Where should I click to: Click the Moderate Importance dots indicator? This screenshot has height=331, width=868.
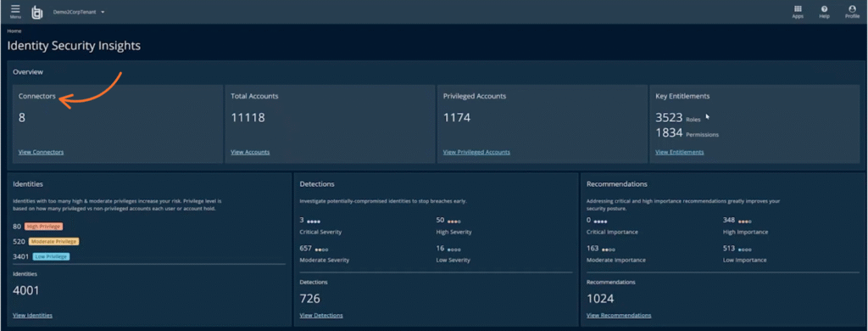pos(608,250)
